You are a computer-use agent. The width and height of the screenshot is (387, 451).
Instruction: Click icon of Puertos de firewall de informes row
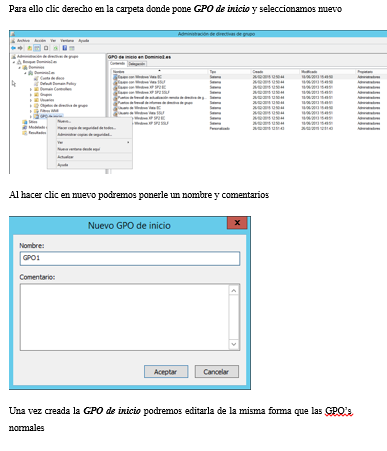point(115,103)
